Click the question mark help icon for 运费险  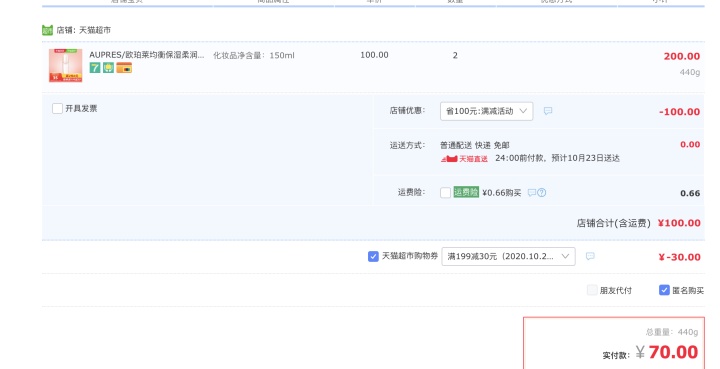pos(542,193)
